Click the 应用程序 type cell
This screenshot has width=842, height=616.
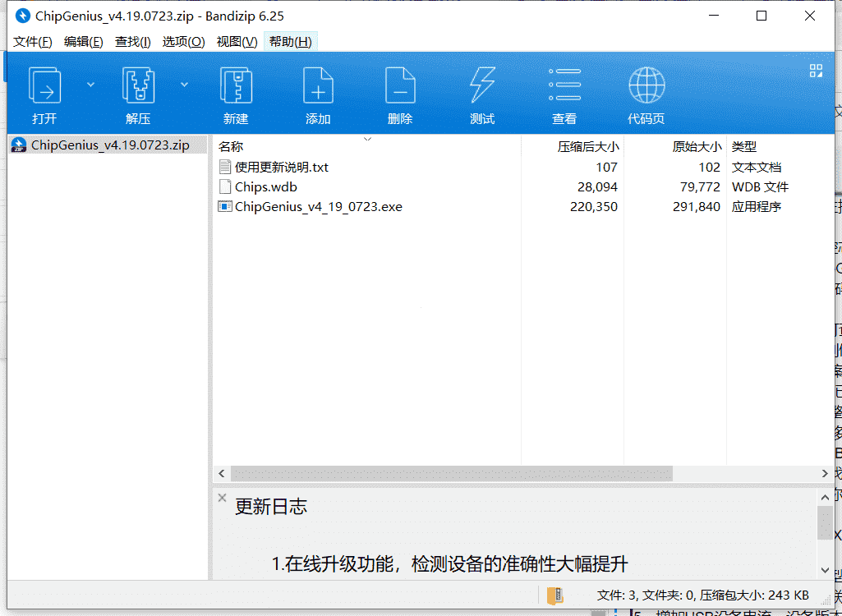pos(756,207)
